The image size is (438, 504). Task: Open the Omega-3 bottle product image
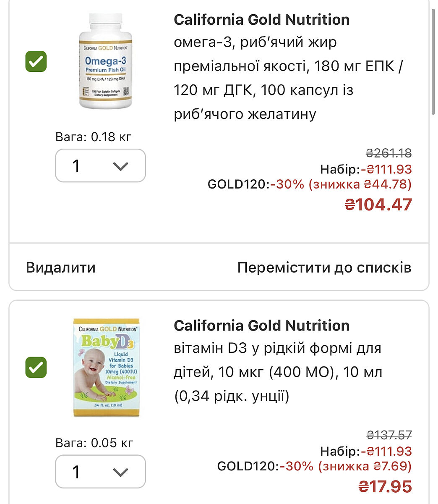point(105,61)
